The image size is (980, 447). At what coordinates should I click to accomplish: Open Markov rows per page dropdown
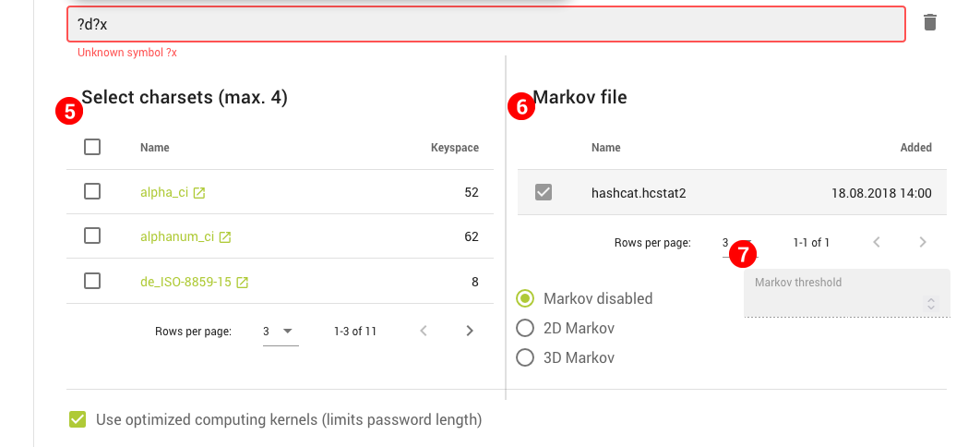point(736,243)
